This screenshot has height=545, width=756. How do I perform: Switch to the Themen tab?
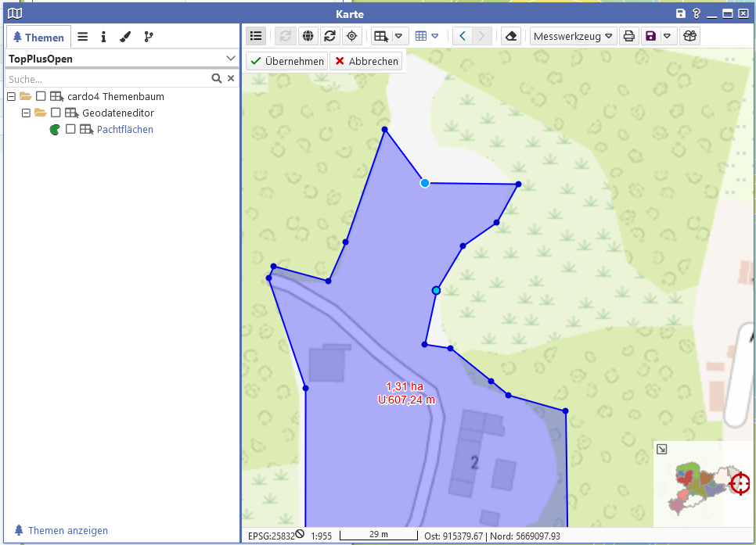click(x=38, y=37)
